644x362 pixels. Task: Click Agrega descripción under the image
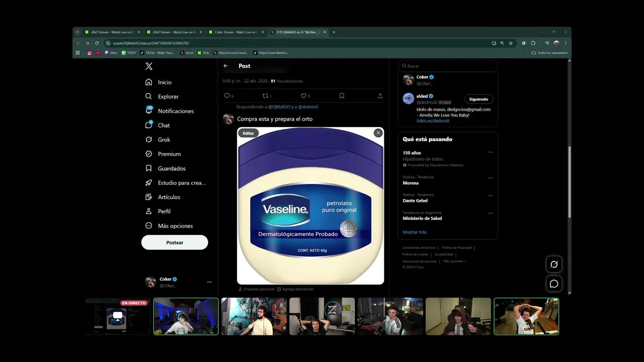295,289
